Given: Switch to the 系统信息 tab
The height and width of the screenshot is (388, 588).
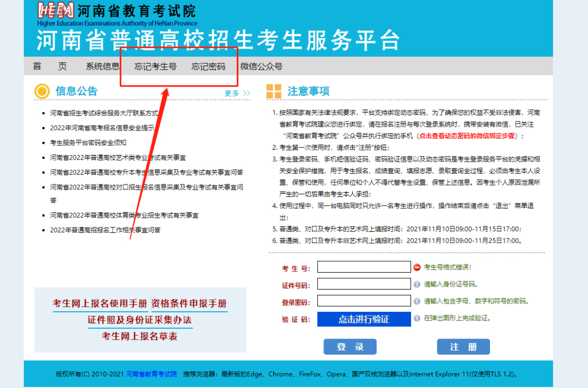Looking at the screenshot, I should pos(101,66).
